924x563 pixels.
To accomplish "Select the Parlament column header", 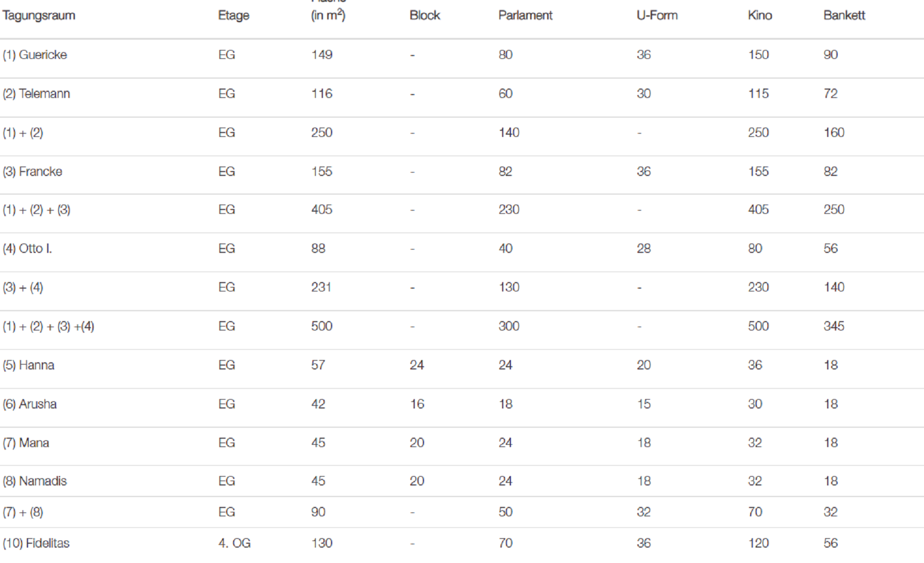I will pos(525,15).
